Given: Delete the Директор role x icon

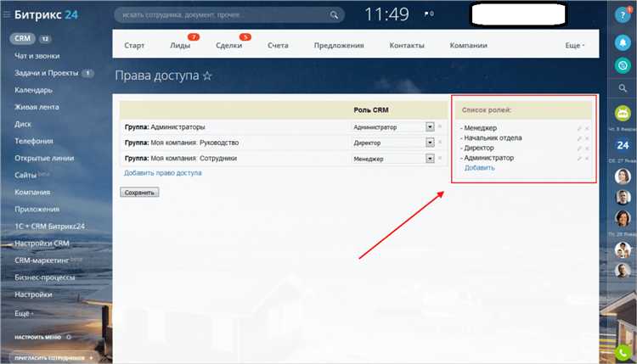Looking at the screenshot, I should coord(587,148).
